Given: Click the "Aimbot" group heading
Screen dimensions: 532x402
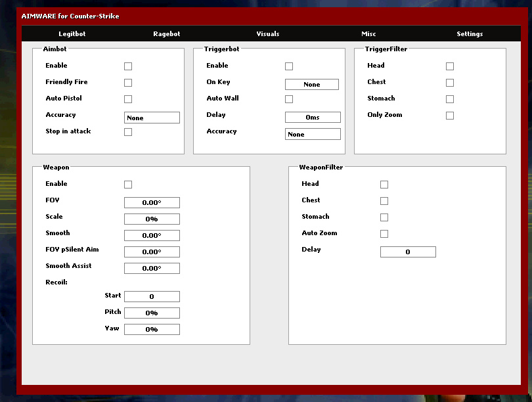Looking at the screenshot, I should point(55,49).
